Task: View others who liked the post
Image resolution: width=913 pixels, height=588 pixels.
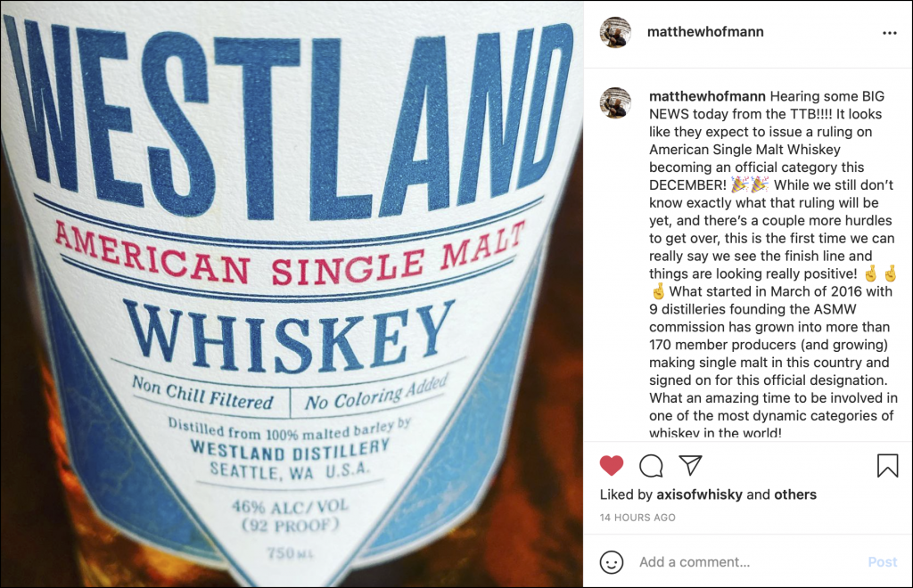Action: 794,494
